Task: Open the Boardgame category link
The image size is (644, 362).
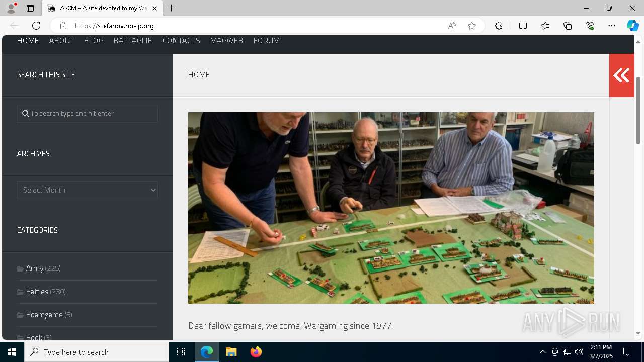Action: 44,315
